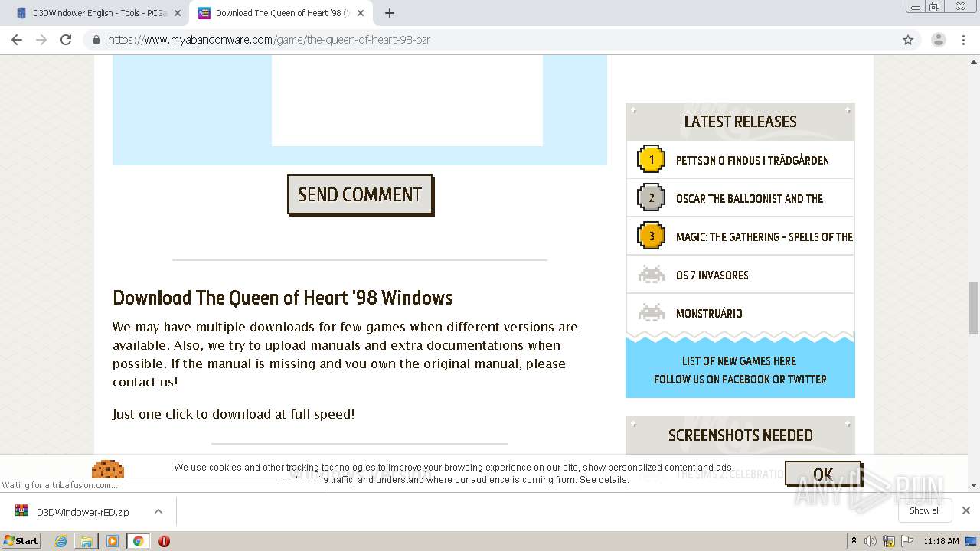This screenshot has width=980, height=551.
Task: Follow us on Facebook or Twitter link
Action: coord(740,379)
